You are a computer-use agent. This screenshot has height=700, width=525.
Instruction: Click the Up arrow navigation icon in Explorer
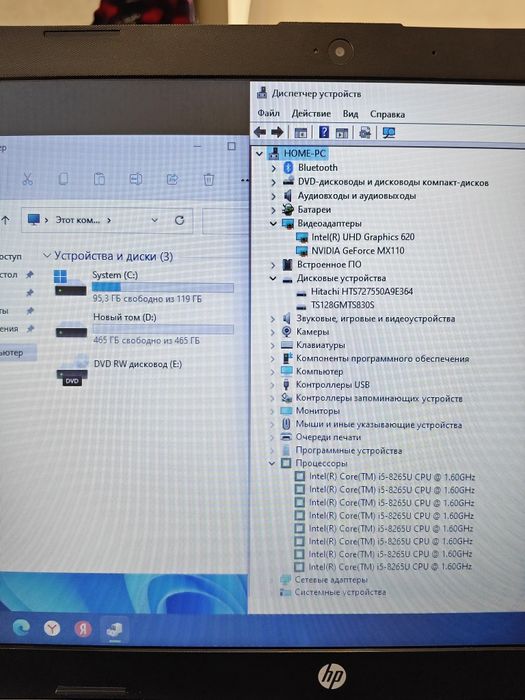tap(5, 220)
